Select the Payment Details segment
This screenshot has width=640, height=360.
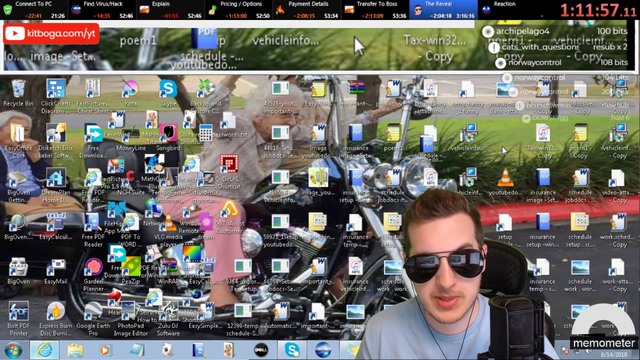(x=307, y=10)
